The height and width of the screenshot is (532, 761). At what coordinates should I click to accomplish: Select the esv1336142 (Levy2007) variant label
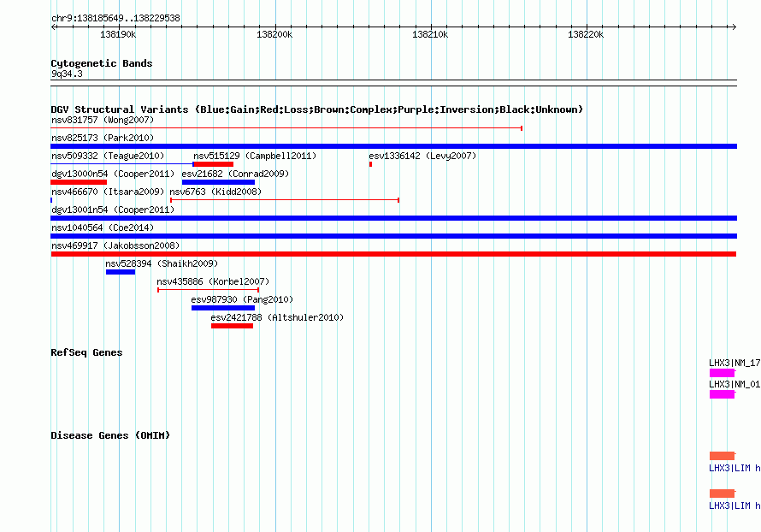click(422, 156)
